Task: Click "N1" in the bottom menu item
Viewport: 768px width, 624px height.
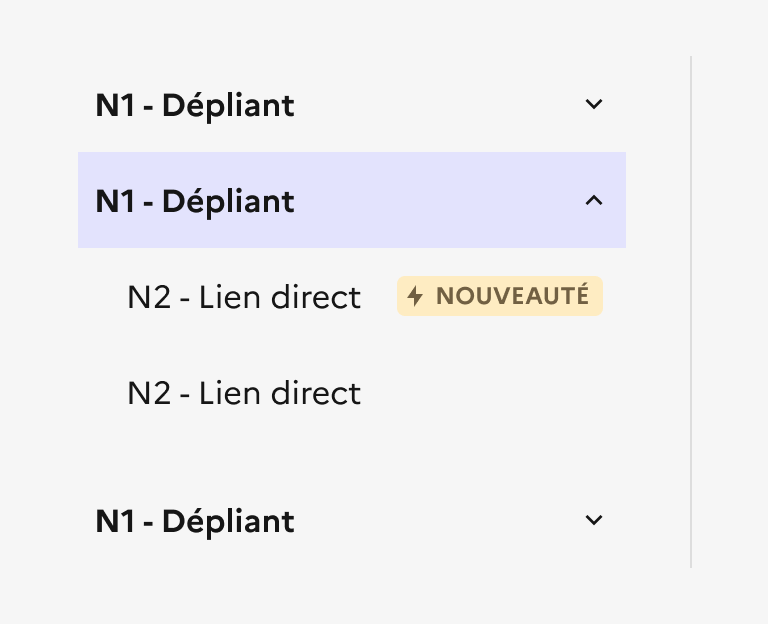Action: [x=115, y=521]
